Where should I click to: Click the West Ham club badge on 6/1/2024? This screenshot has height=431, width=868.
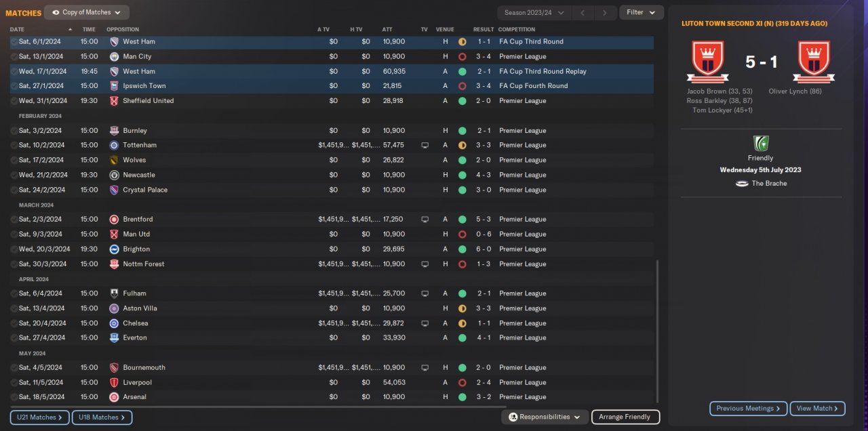[114, 41]
